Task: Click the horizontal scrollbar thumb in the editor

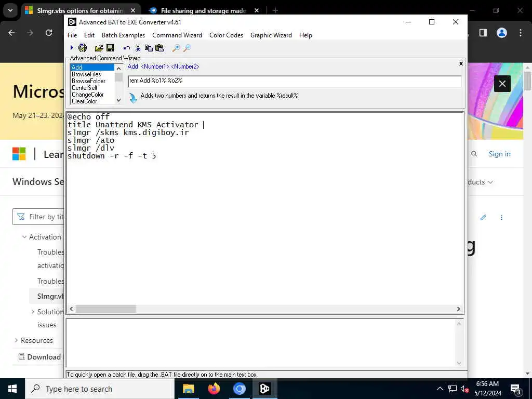Action: pos(106,309)
